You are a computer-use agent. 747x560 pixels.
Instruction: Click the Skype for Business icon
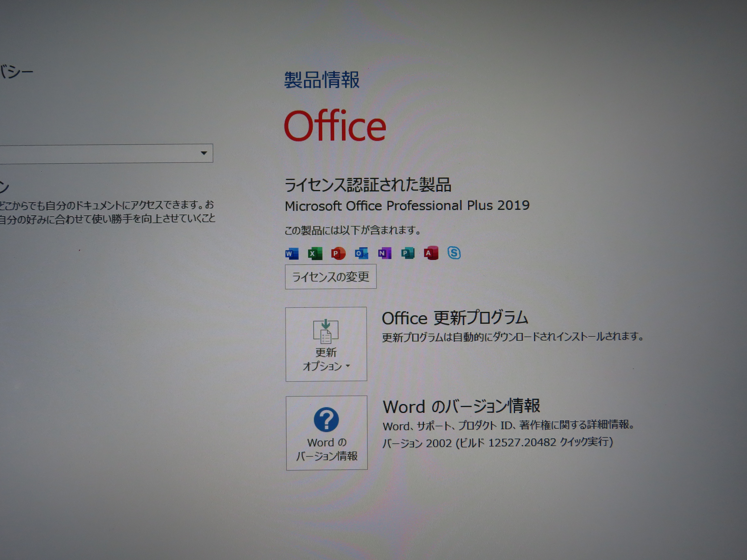click(x=454, y=253)
